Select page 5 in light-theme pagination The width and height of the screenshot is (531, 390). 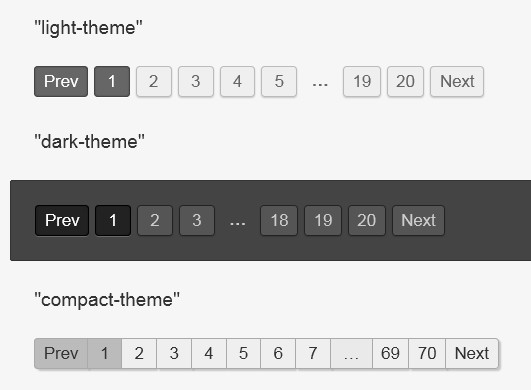click(x=279, y=82)
